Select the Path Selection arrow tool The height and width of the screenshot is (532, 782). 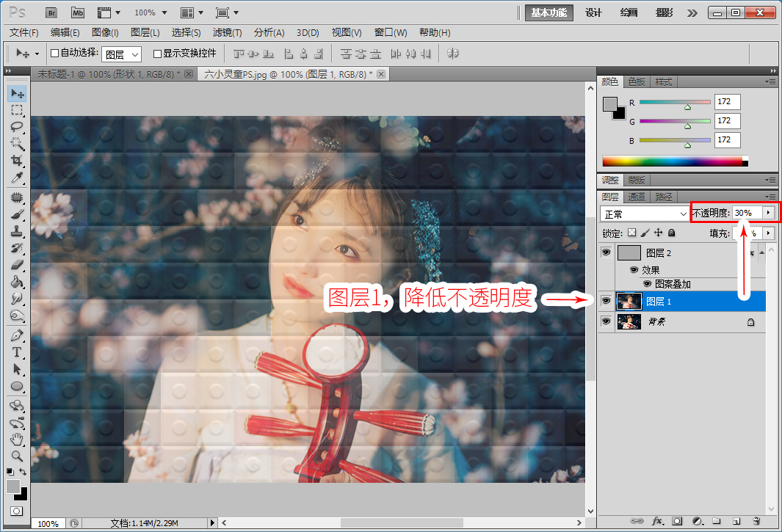click(x=17, y=369)
